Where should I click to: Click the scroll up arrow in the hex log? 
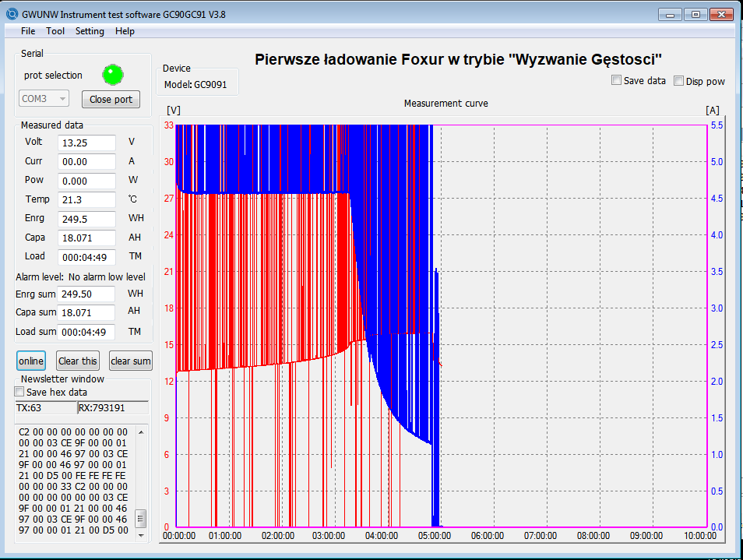coord(141,432)
